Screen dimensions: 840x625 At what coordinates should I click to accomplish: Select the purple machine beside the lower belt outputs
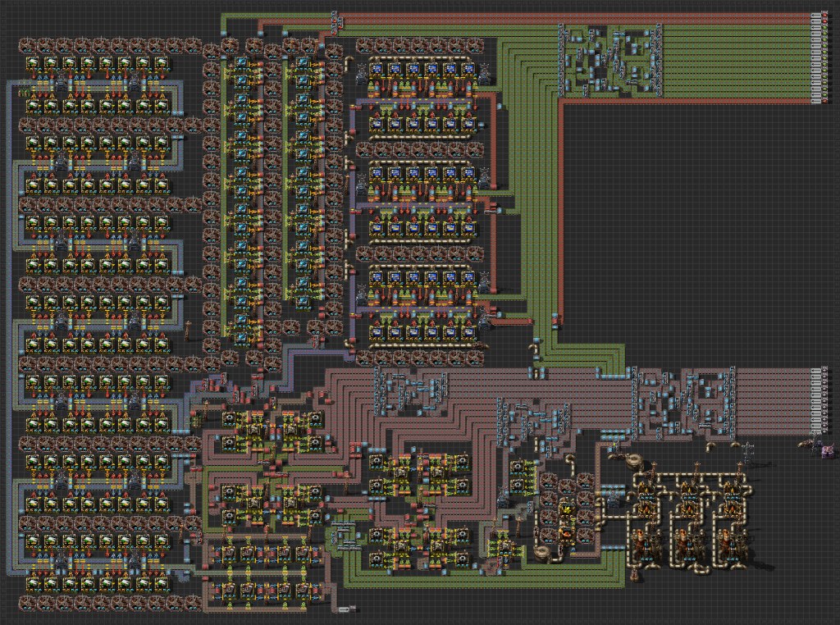(x=829, y=450)
